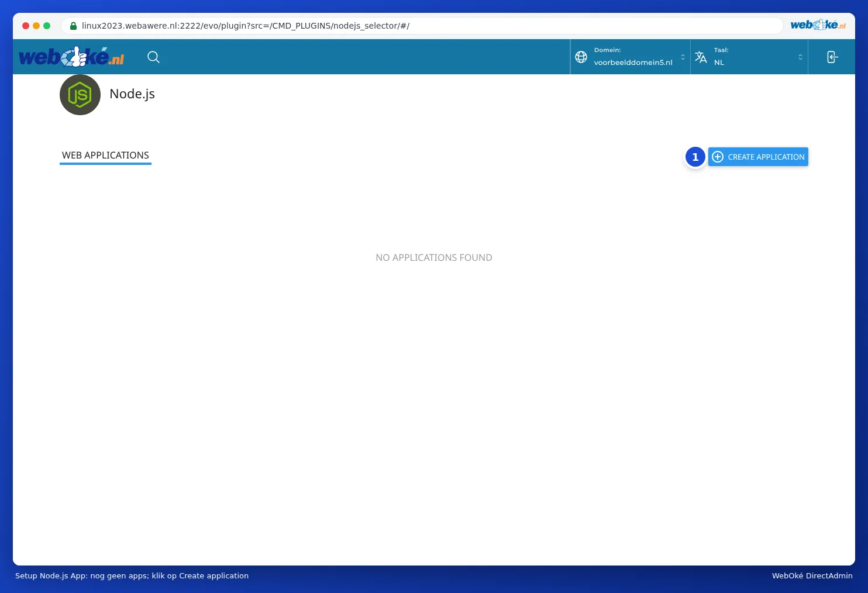868x593 pixels.
Task: Log out via the exit icon
Action: click(832, 57)
